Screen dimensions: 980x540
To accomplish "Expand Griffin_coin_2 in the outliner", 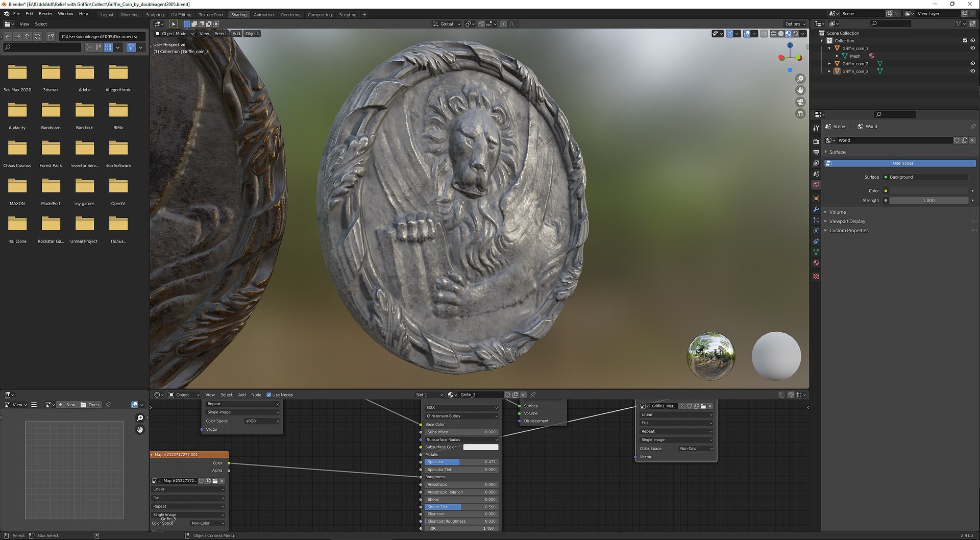I will pos(829,64).
